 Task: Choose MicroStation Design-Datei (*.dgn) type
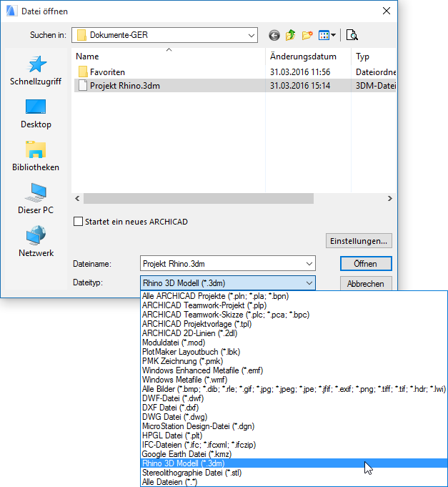tap(294, 426)
